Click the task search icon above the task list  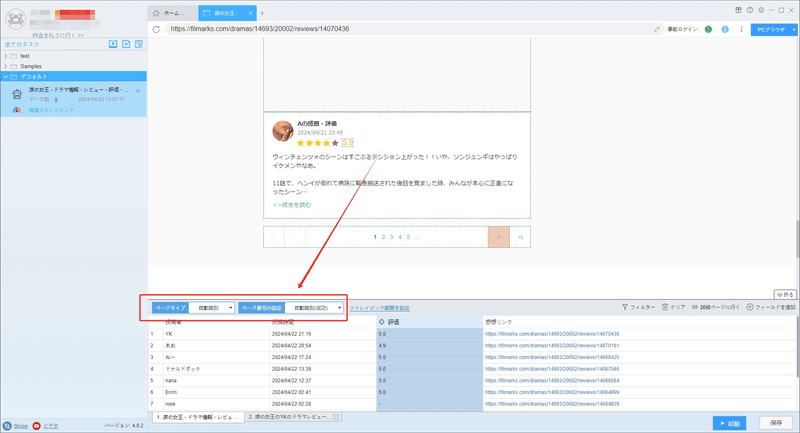click(x=139, y=44)
